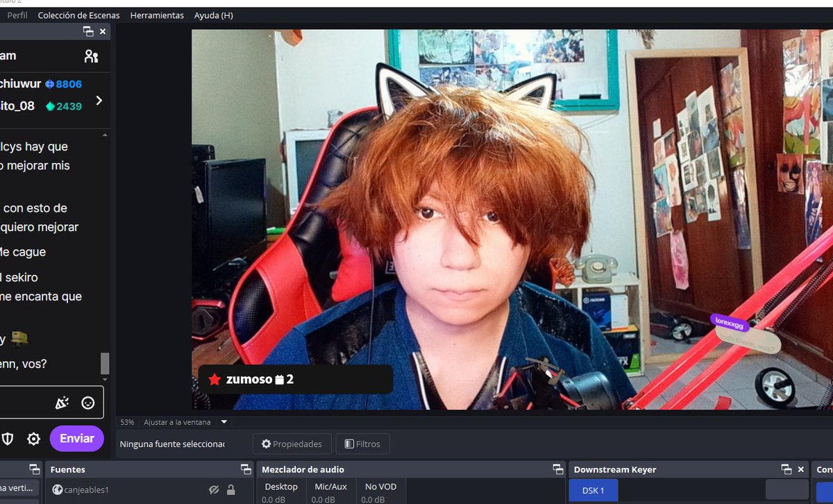This screenshot has height=504, width=833.
Task: Click the canjeables1 browser source icon
Action: [x=57, y=490]
